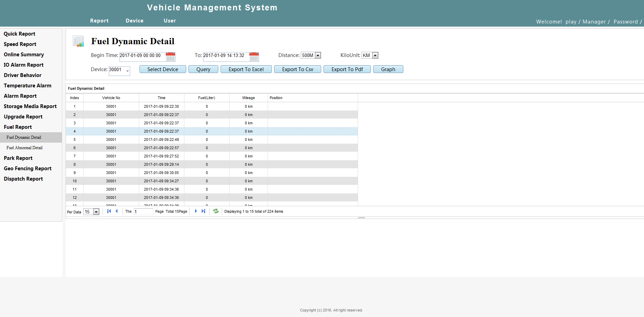Open the Per Data page size dropdown
The image size is (644, 317).
96,212
